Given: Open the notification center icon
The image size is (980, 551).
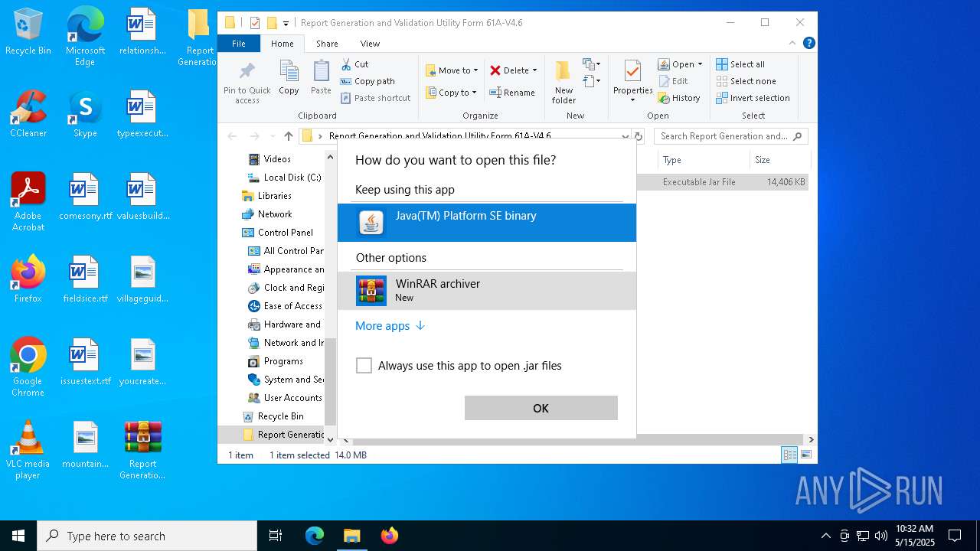Looking at the screenshot, I should pos(955,536).
